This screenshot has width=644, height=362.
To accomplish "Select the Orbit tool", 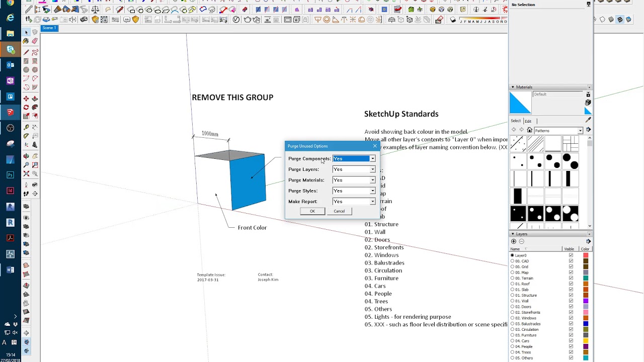I will point(26,156).
